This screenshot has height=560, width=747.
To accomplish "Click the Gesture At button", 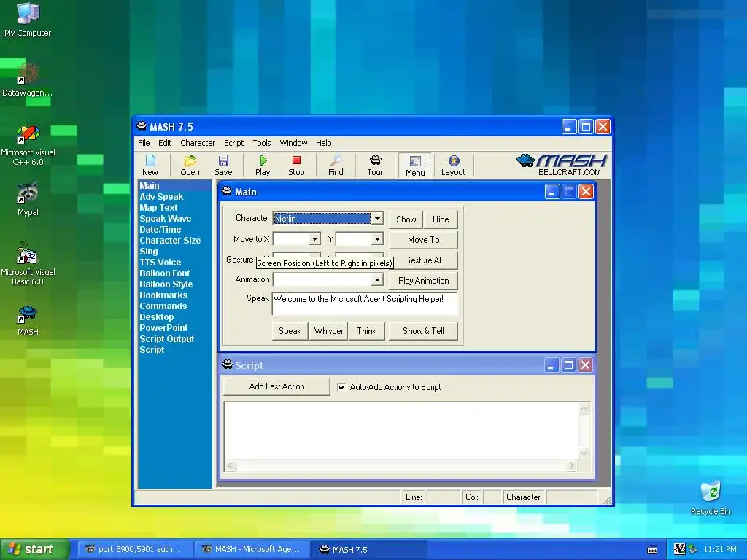I will point(424,260).
